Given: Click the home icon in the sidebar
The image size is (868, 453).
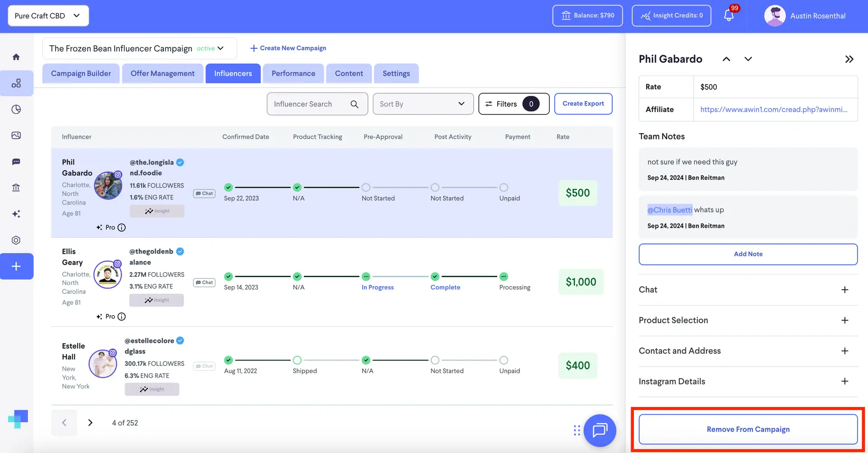Looking at the screenshot, I should 16,57.
